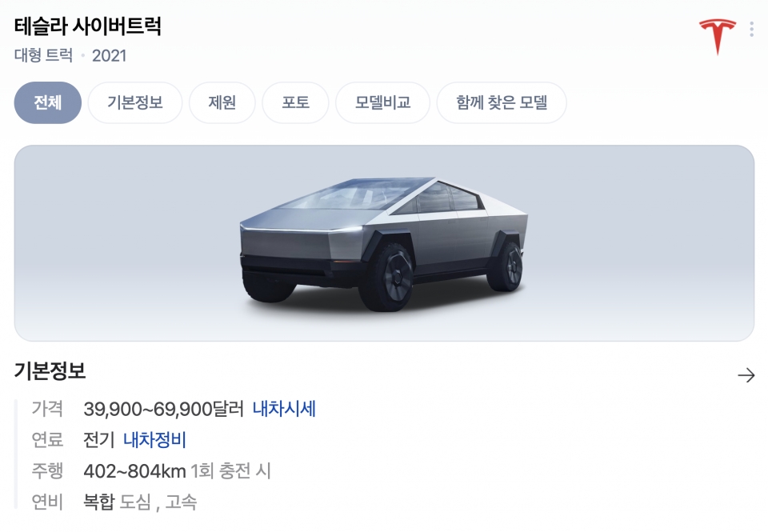The width and height of the screenshot is (768, 532).
Task: Click the 39,900~69,900달러 price value
Action: [x=163, y=409]
